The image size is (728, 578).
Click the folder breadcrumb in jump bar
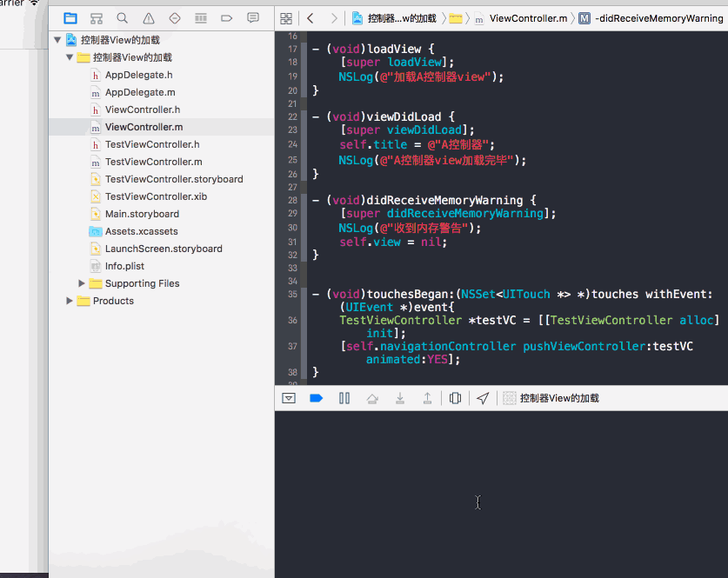456,18
